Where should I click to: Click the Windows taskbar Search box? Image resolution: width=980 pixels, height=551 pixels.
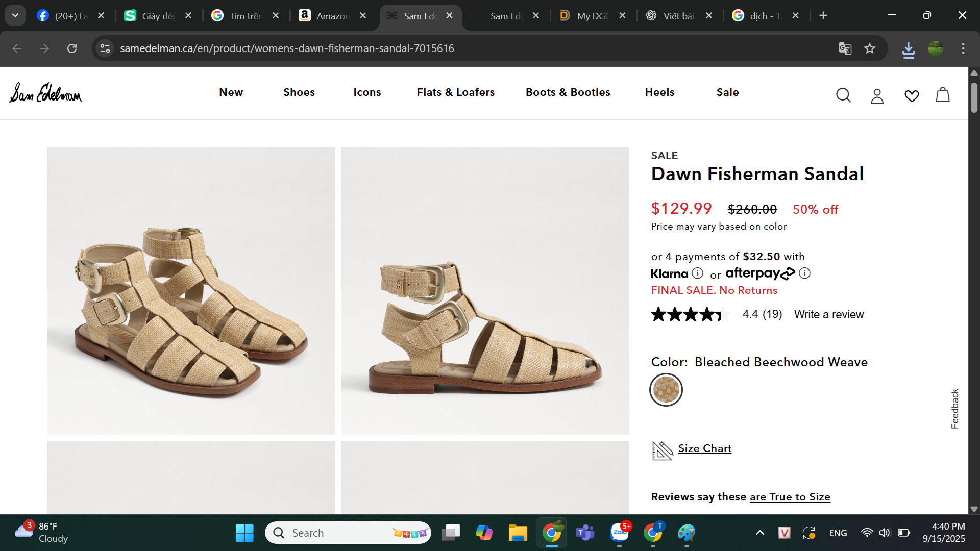click(348, 533)
